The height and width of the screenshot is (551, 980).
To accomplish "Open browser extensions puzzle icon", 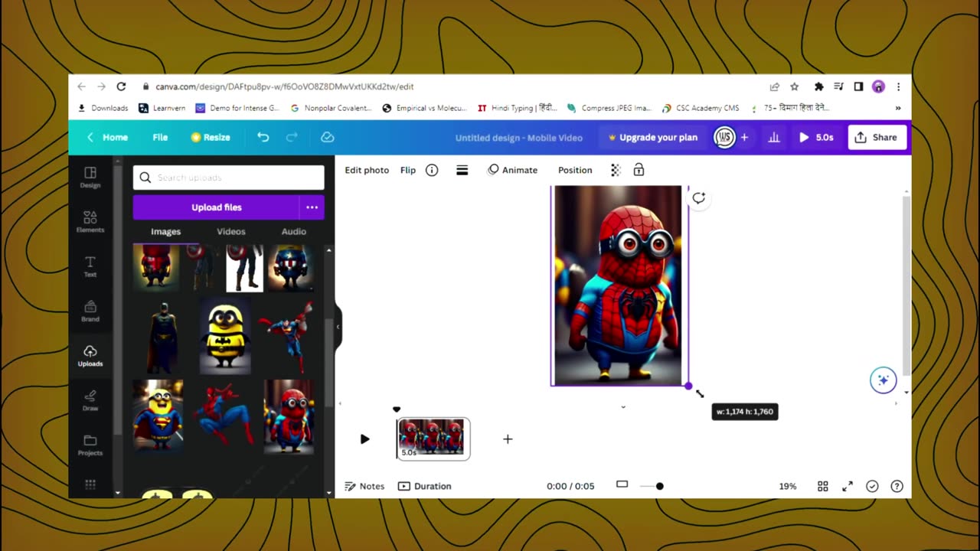I will tap(818, 86).
